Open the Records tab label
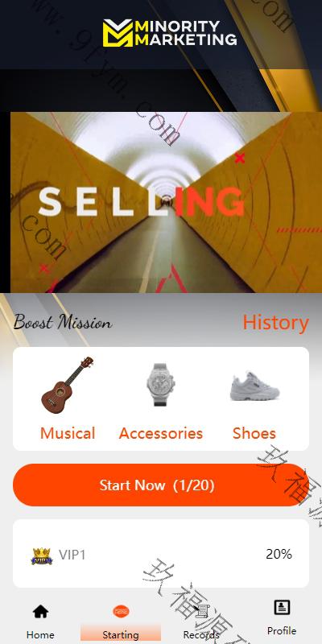 click(x=201, y=635)
